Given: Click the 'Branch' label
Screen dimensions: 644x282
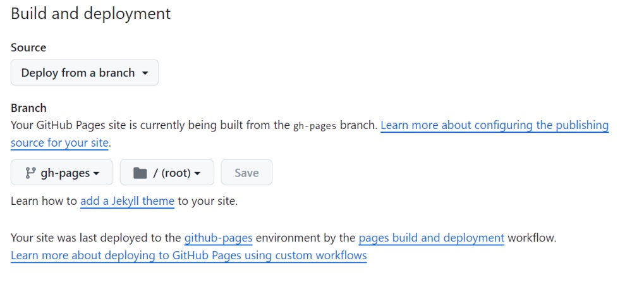Looking at the screenshot, I should [x=28, y=108].
